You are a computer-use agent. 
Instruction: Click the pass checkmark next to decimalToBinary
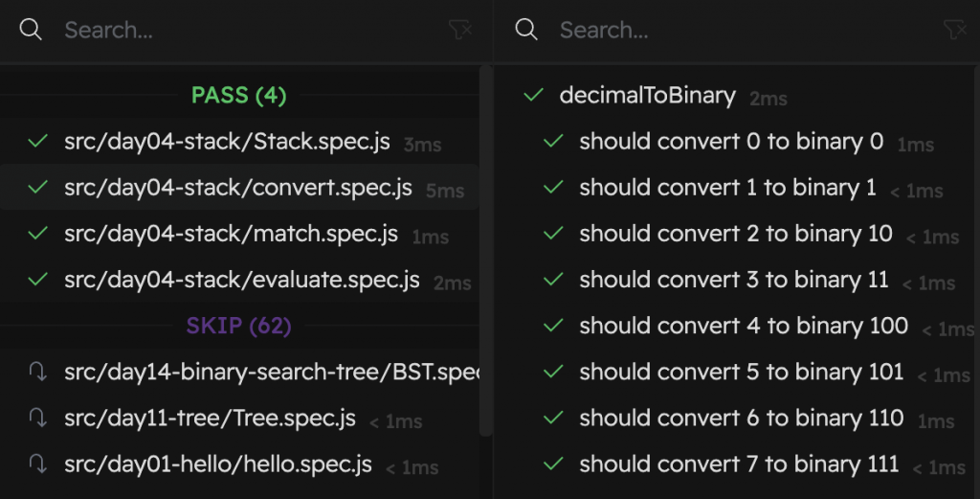click(534, 96)
